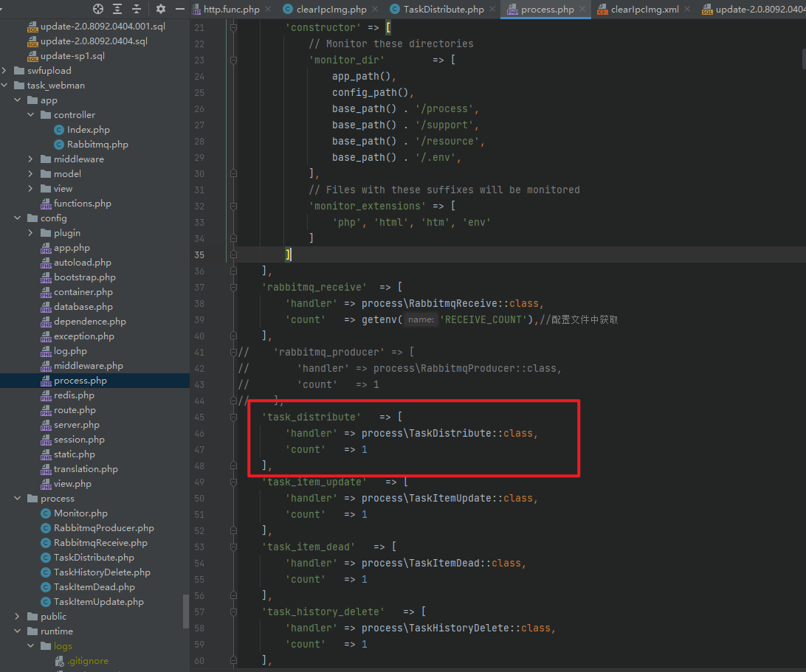Open TaskItemDead.php class file
Image resolution: width=806 pixels, height=672 pixels.
pos(94,587)
